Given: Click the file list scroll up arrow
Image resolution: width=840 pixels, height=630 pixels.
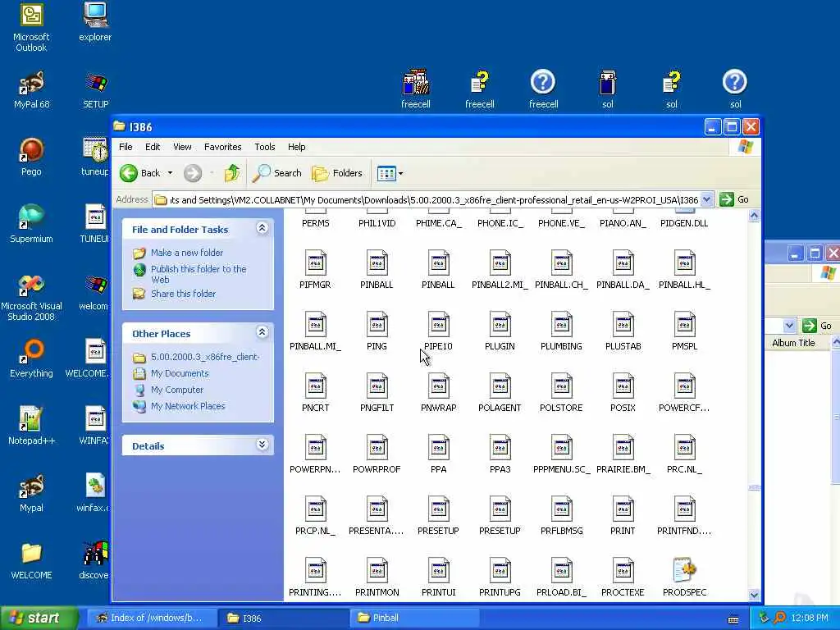Looking at the screenshot, I should point(754,216).
